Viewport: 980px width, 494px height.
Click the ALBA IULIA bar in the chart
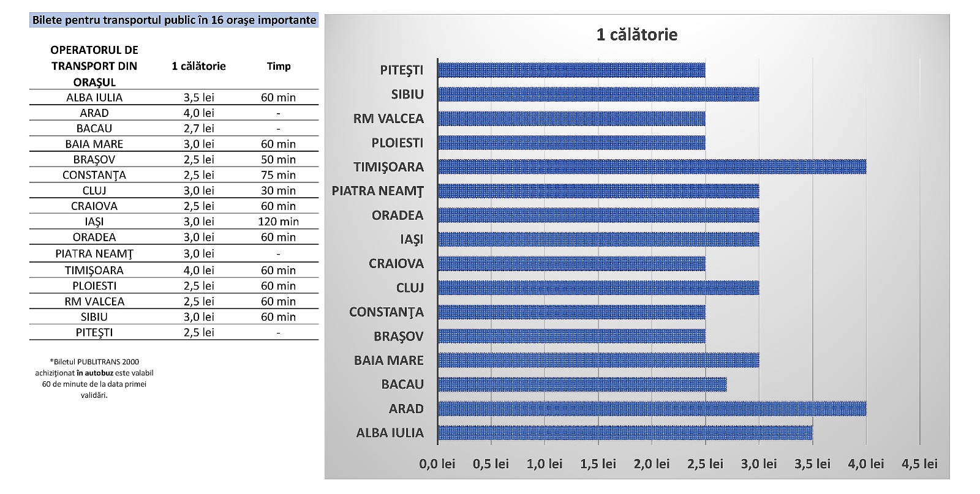point(625,433)
